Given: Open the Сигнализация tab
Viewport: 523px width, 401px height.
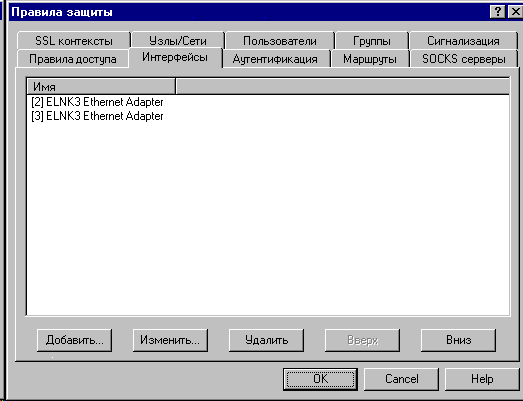Looking at the screenshot, I should 463,41.
